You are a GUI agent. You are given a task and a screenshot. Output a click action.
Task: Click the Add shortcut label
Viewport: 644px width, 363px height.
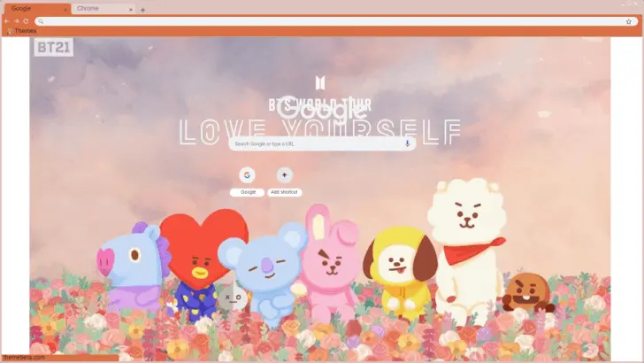(285, 192)
